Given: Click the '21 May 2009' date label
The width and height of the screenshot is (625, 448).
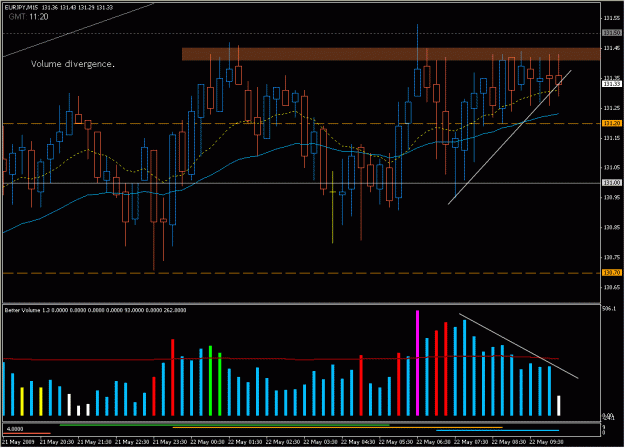Looking at the screenshot, I should (18, 442).
